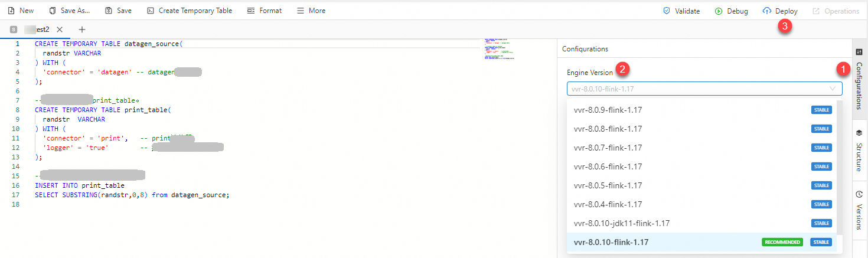Click the Engine Version label
This screenshot has width=868, height=258.
(x=590, y=73)
